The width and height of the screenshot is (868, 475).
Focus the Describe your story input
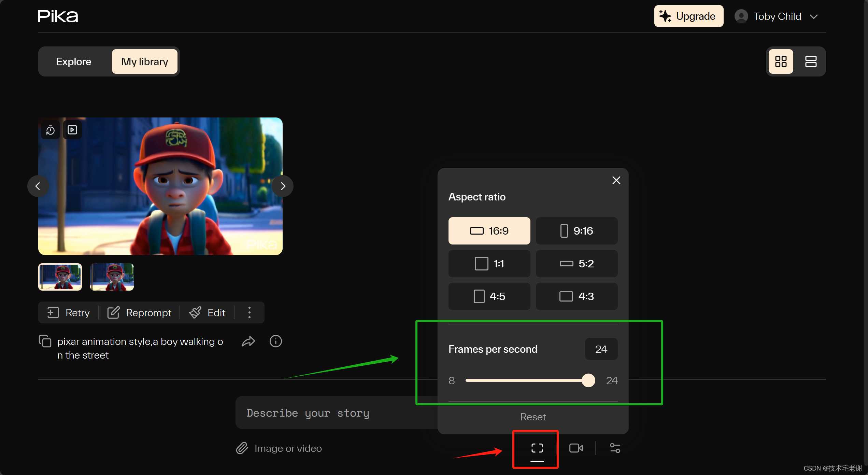click(336, 413)
